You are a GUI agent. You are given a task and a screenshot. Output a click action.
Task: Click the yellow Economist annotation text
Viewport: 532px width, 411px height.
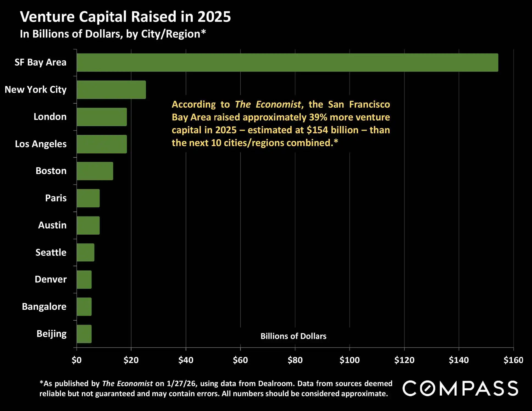pos(281,124)
